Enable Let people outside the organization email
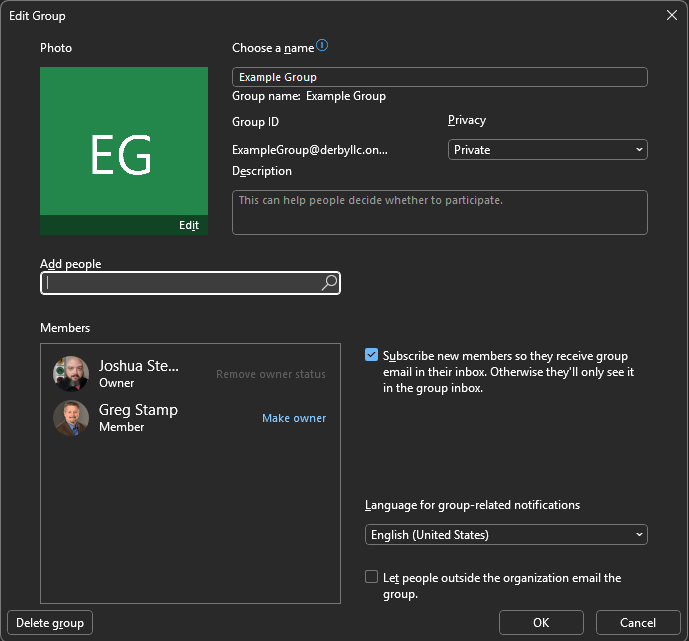The image size is (689, 641). (372, 577)
